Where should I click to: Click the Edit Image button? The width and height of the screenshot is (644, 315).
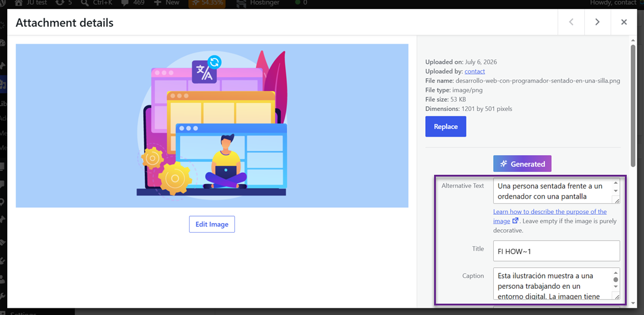tap(212, 224)
